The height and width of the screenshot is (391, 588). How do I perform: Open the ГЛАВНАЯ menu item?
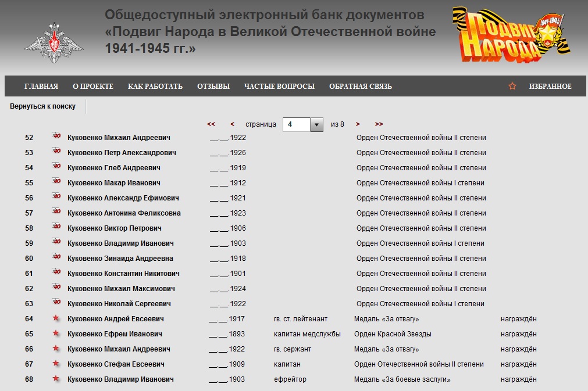tap(41, 87)
